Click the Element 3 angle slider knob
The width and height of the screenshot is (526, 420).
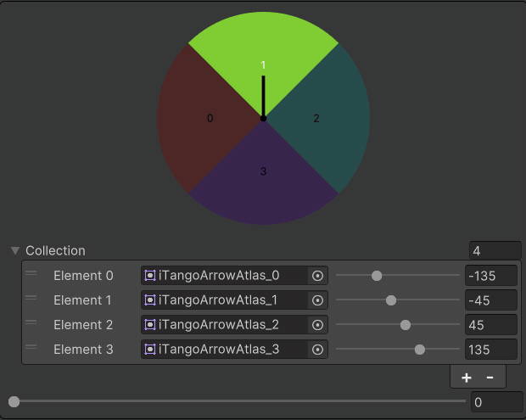[419, 350]
